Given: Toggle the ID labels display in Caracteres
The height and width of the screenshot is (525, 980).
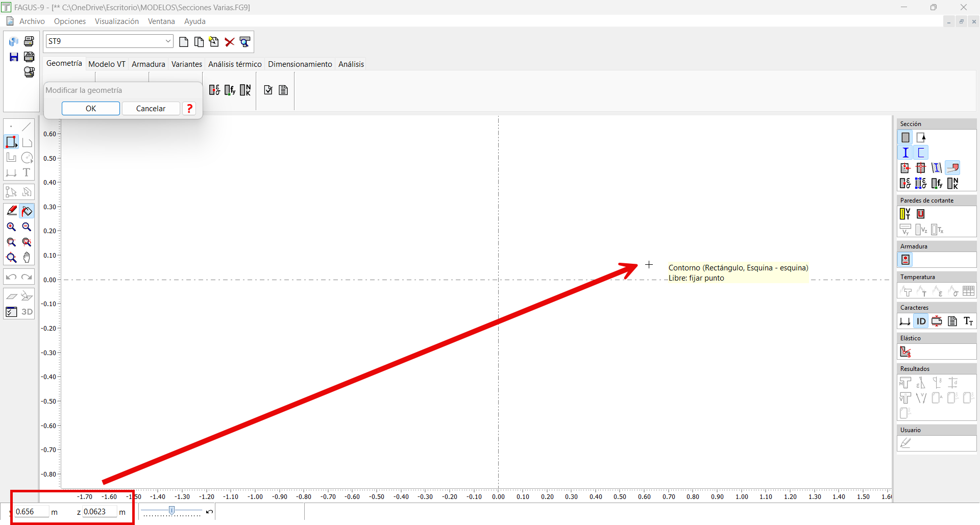Looking at the screenshot, I should (x=921, y=321).
